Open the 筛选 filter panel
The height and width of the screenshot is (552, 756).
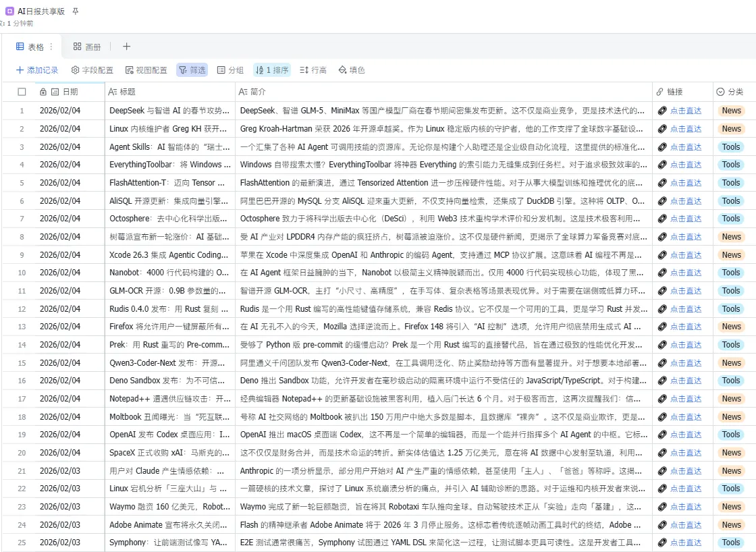click(192, 70)
